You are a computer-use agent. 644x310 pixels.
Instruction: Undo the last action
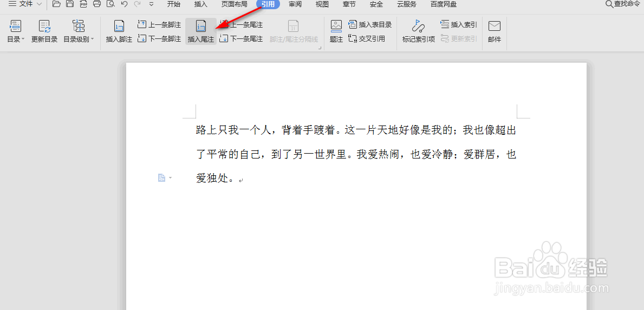coord(124,4)
